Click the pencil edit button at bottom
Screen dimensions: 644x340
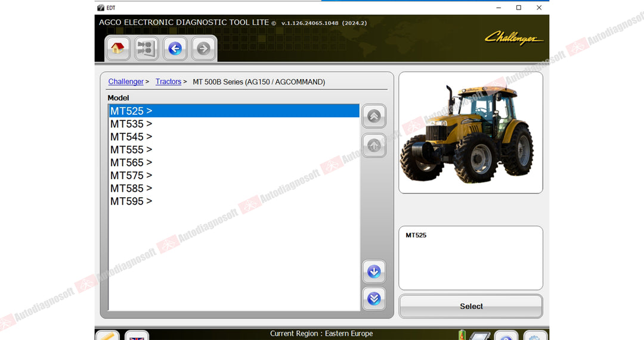point(107,335)
